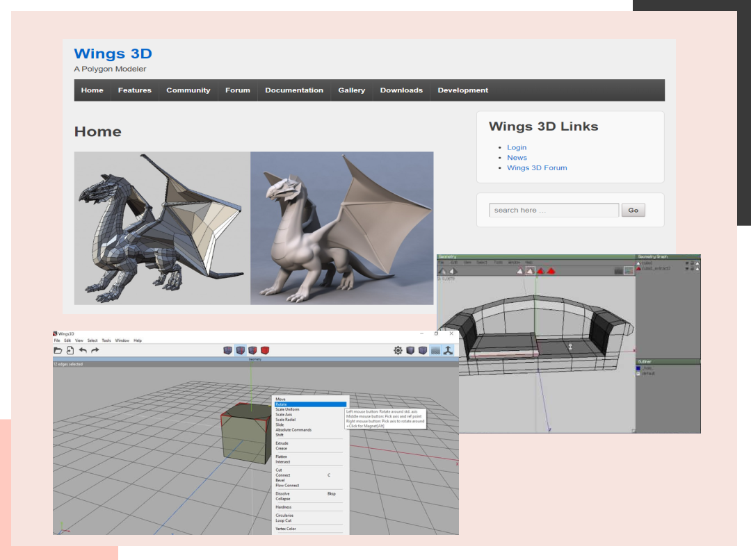Image resolution: width=751 pixels, height=560 pixels.
Task: Select the highlighted edge selection mode cube
Action: [x=240, y=350]
